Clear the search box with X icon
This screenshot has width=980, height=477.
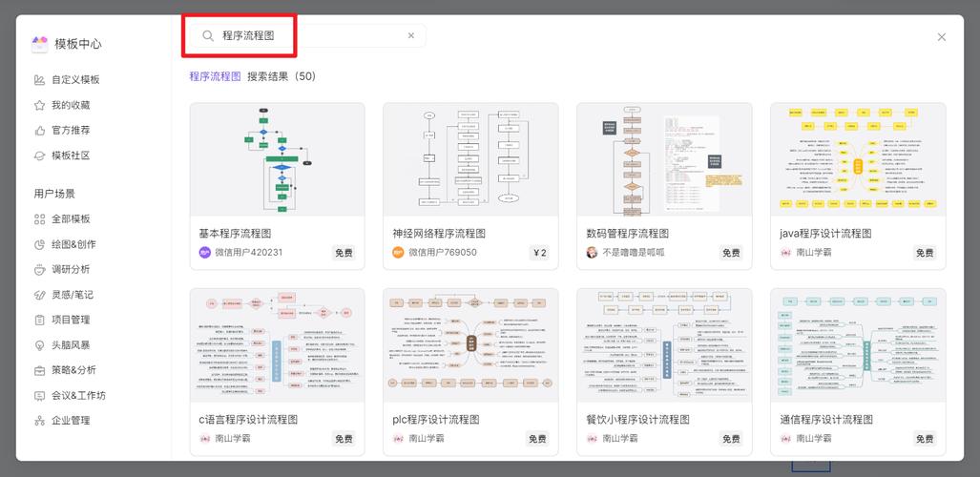410,35
